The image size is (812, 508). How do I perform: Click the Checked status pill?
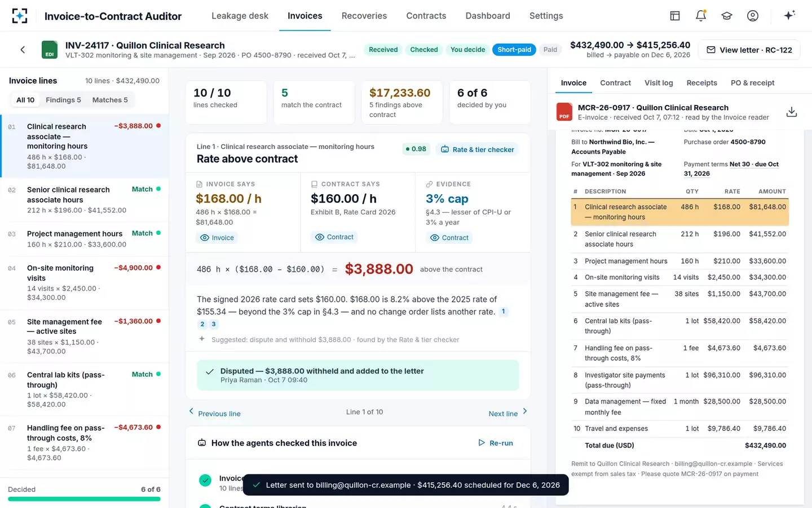[x=424, y=50]
